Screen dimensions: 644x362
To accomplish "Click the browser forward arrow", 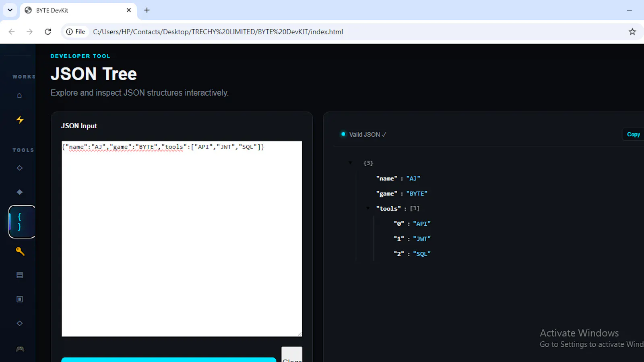I will click(x=29, y=32).
